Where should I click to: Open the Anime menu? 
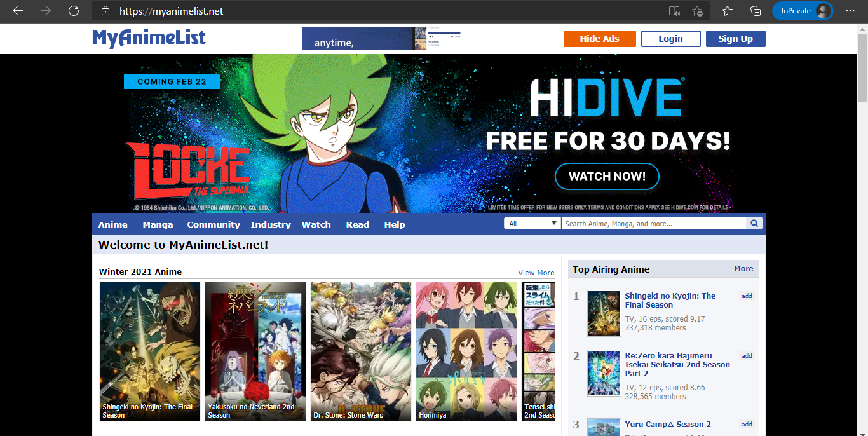pyautogui.click(x=113, y=224)
